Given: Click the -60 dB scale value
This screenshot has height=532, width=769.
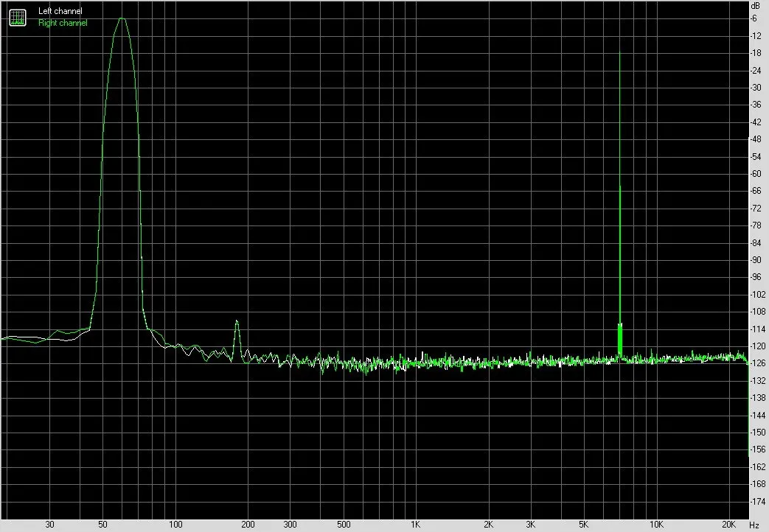Looking at the screenshot, I should (x=756, y=174).
